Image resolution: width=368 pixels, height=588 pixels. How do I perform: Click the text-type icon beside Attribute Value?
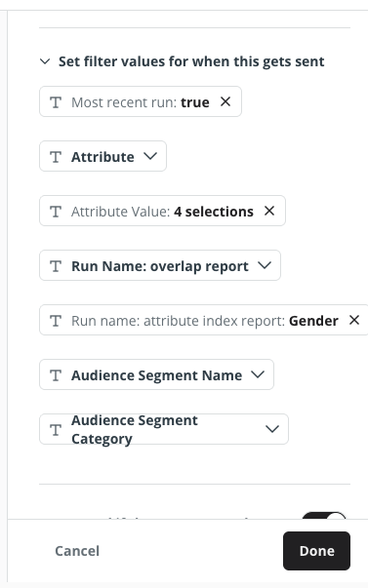[x=56, y=212]
